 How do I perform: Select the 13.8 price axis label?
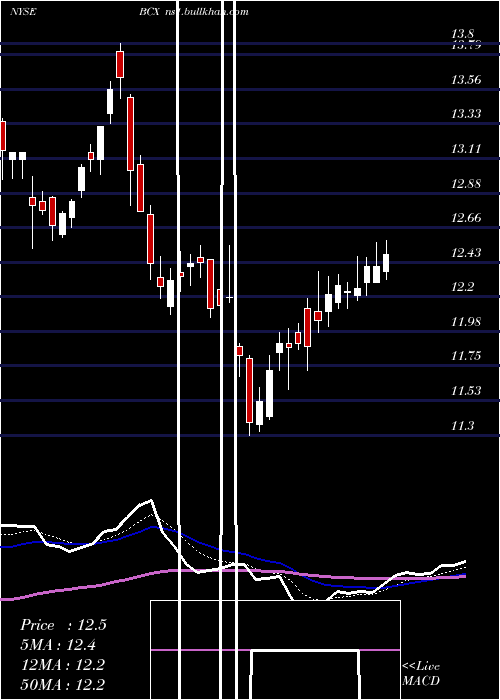[462, 34]
